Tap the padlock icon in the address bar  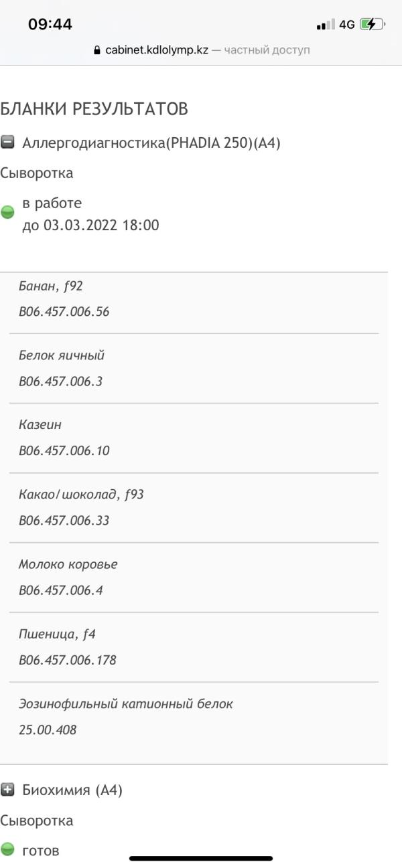(x=97, y=50)
